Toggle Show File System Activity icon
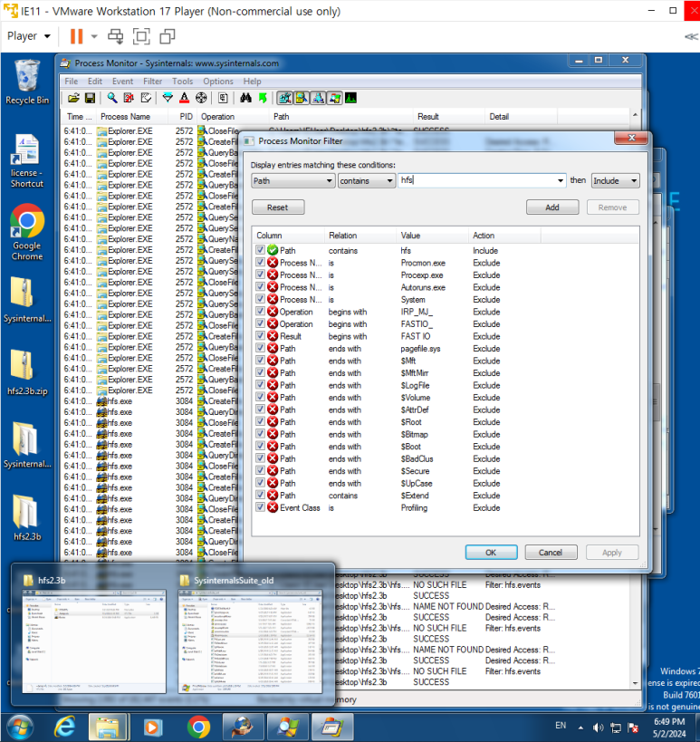 (x=302, y=98)
